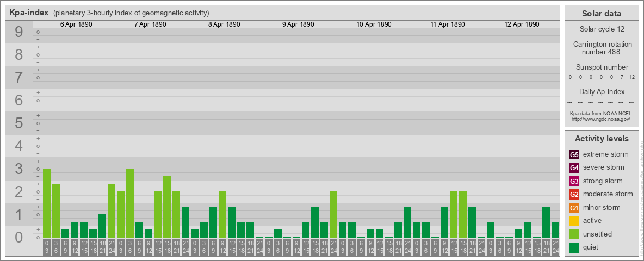Click the Kp scale number 0
Image resolution: width=644 pixels, height=261 pixels.
[19, 237]
